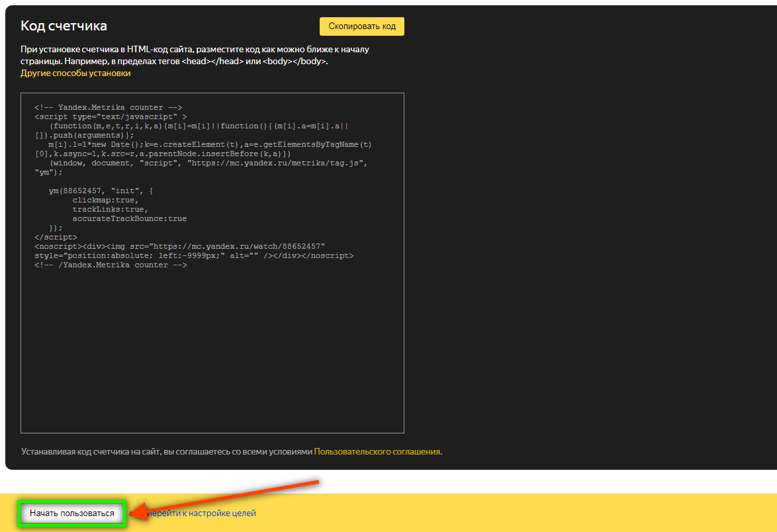
Task: Click the "trackLinks:true," code line
Action: pyautogui.click(x=111, y=210)
